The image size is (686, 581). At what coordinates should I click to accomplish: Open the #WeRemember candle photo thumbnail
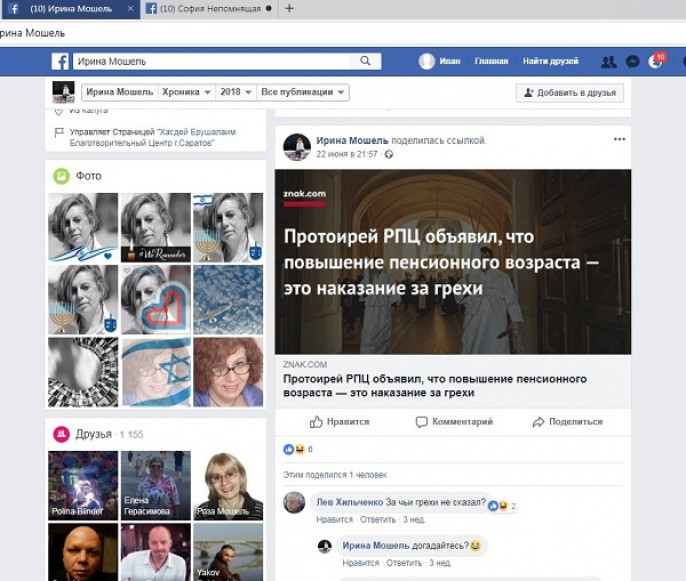point(156,228)
